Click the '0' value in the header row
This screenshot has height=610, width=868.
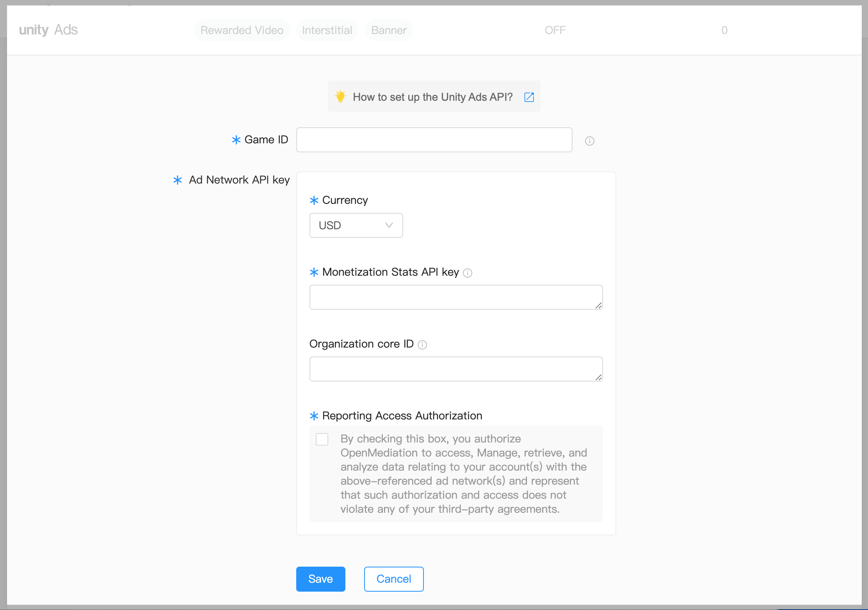[724, 30]
